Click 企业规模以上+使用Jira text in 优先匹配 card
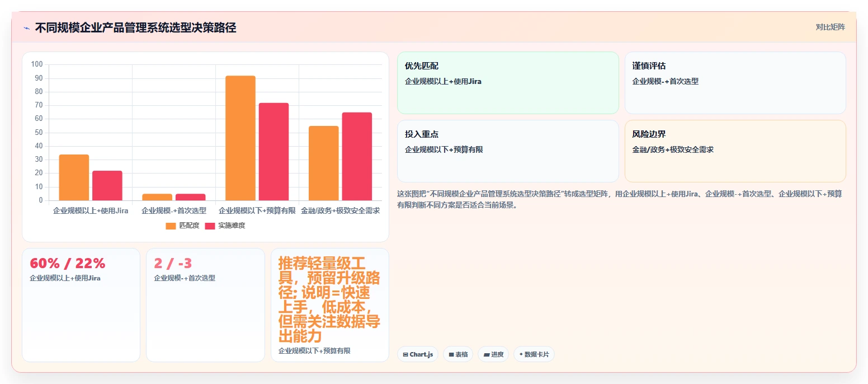 pos(443,81)
